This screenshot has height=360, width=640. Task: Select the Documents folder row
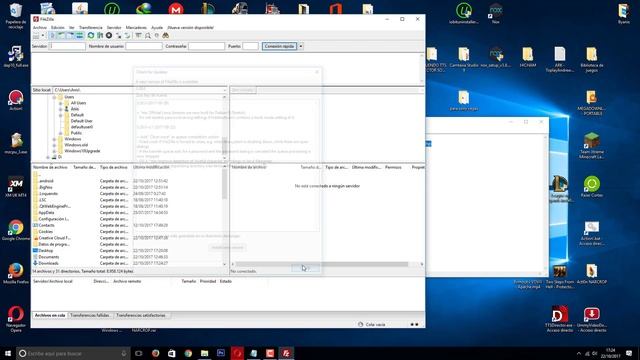click(127, 257)
